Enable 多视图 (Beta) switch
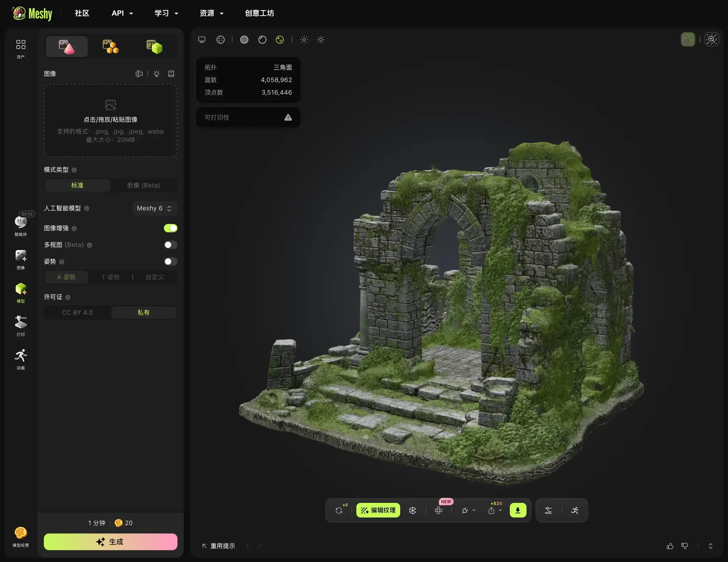The height and width of the screenshot is (562, 728). (171, 245)
